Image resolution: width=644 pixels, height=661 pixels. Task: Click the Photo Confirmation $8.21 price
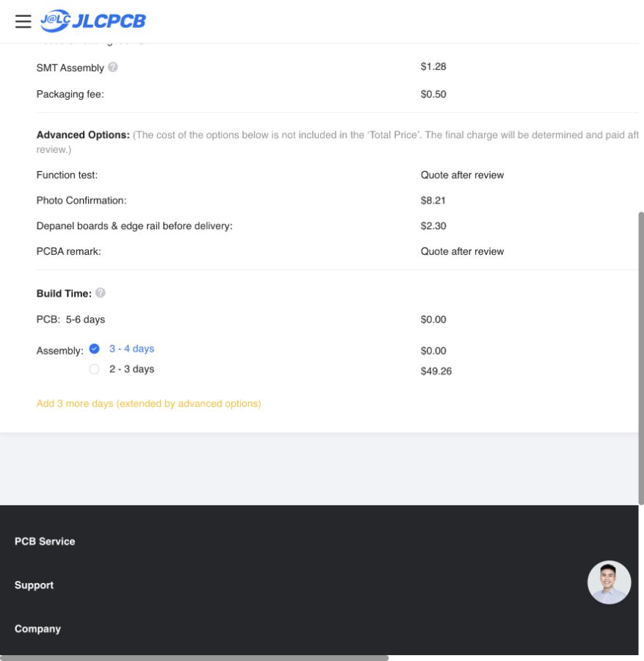(x=433, y=201)
